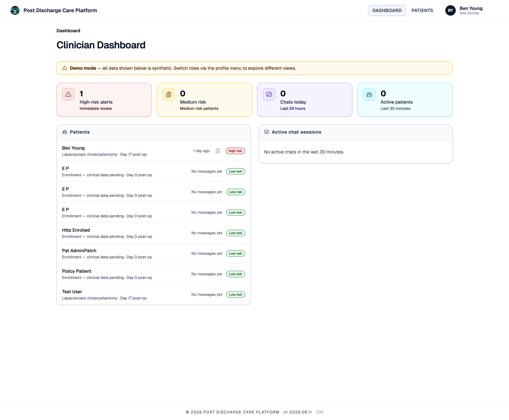Click the Patients panel header icon
This screenshot has height=420, width=509.
click(65, 132)
